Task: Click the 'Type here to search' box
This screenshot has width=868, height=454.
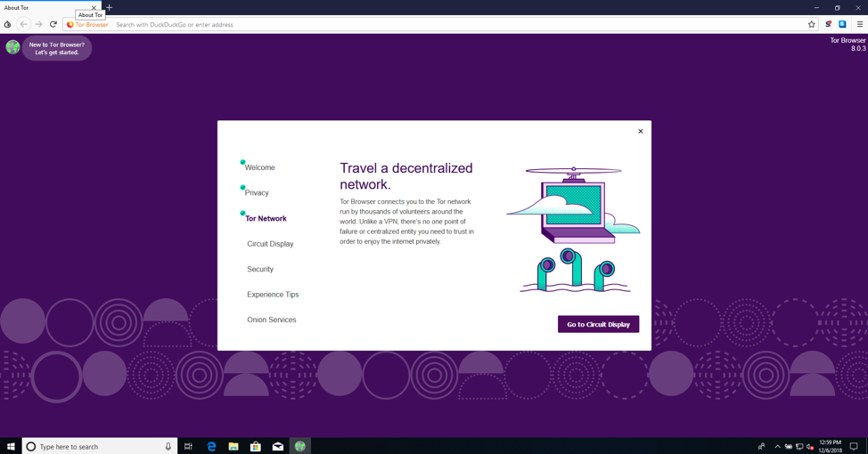Action: point(100,446)
